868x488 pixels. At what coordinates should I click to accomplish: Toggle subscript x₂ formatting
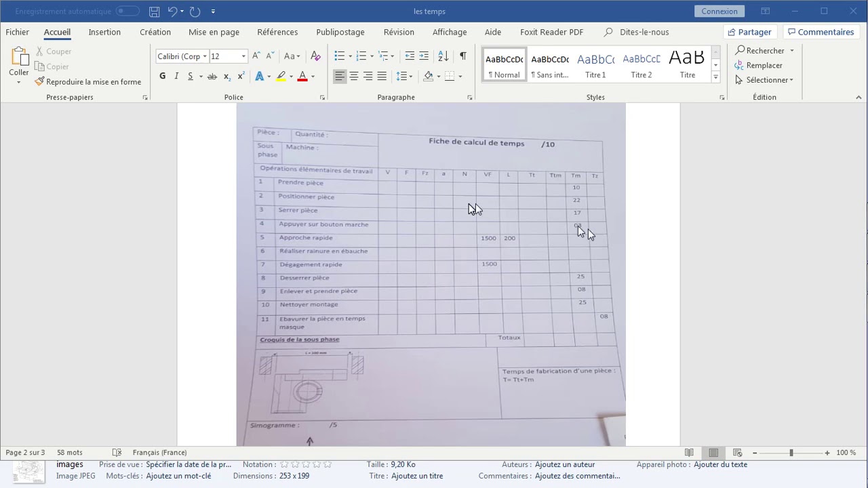pyautogui.click(x=226, y=76)
